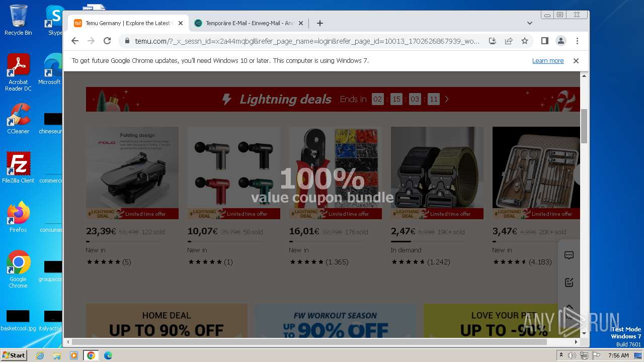Open the Chrome profile avatar
Screen dimensions: 644x362
(560, 41)
